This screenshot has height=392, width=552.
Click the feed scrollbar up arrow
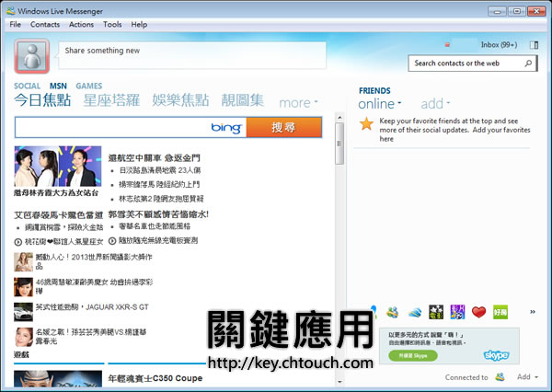[339, 117]
